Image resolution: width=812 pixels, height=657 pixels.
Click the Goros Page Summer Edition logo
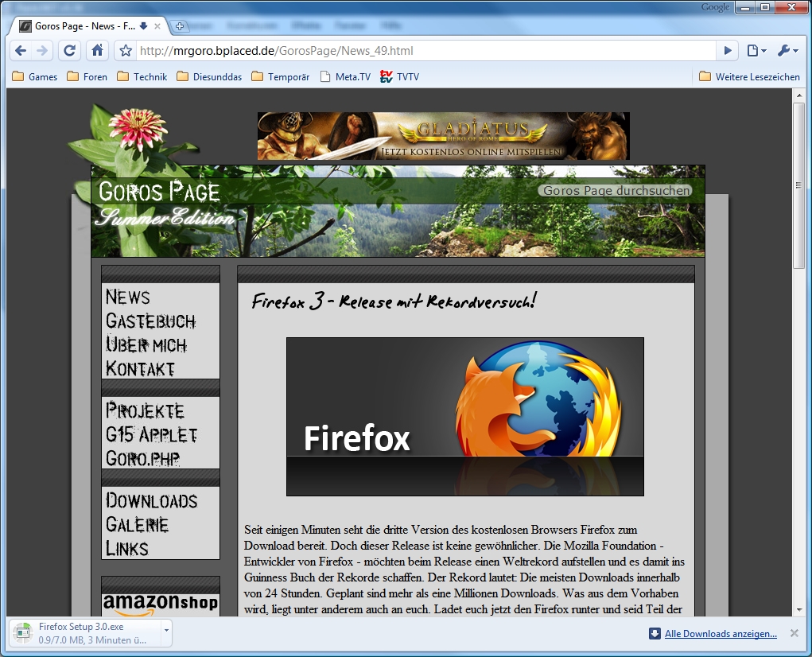point(163,203)
